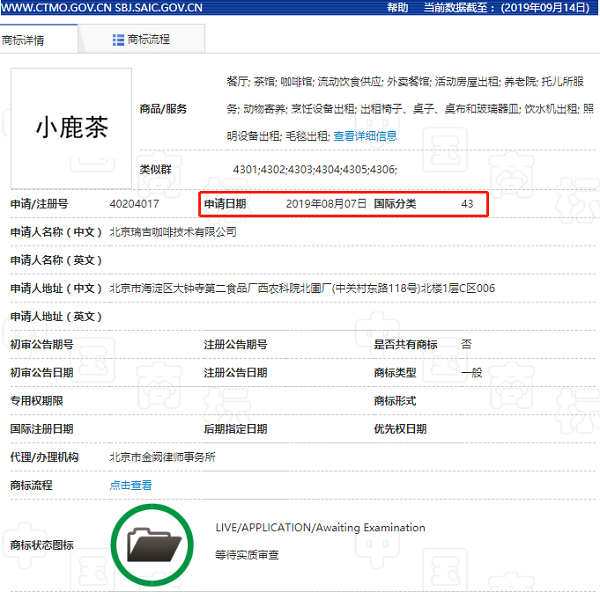Screen dimensions: 600x592
Task: Select registration number 40204017
Action: (x=134, y=204)
